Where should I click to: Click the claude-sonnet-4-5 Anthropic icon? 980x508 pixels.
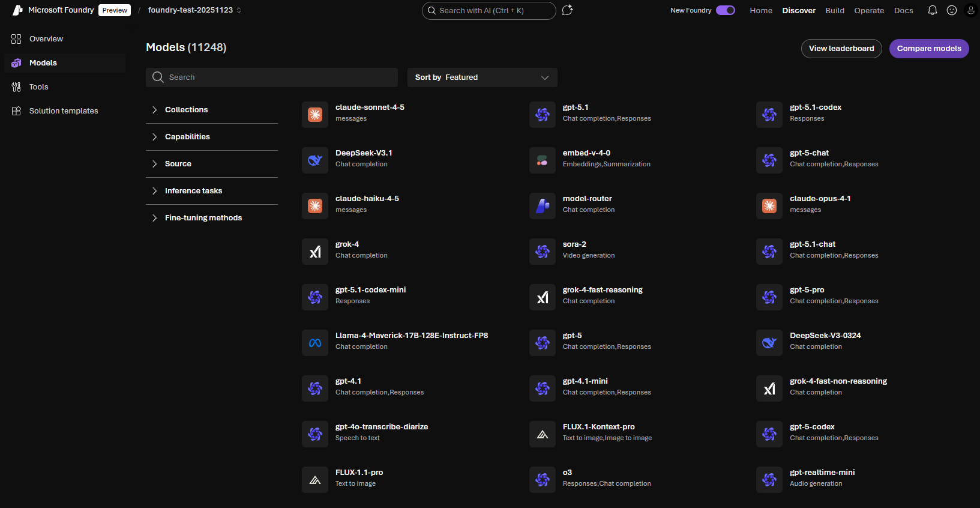click(315, 115)
